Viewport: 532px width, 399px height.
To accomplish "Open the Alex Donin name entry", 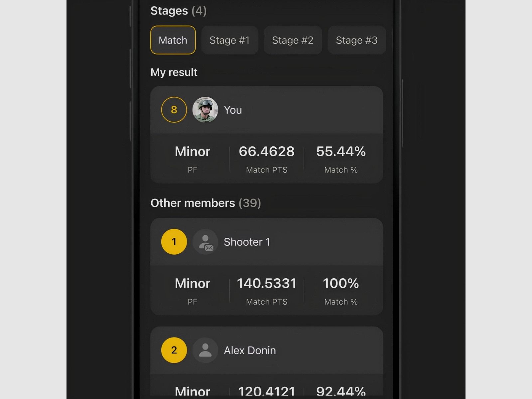I will (250, 350).
